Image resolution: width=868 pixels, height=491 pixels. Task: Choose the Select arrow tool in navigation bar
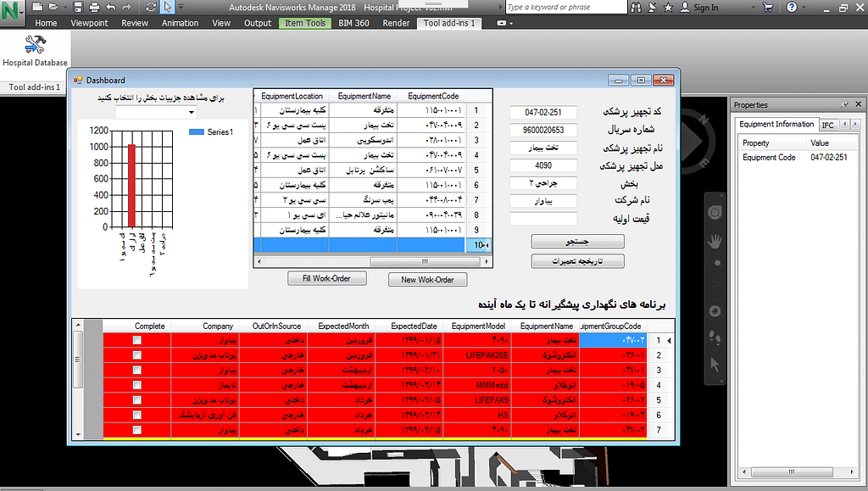tap(715, 364)
